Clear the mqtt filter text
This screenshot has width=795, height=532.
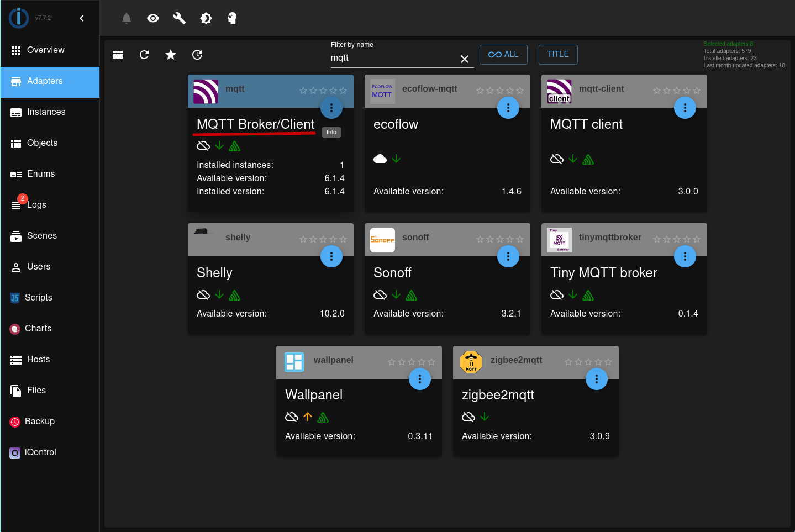pos(465,59)
